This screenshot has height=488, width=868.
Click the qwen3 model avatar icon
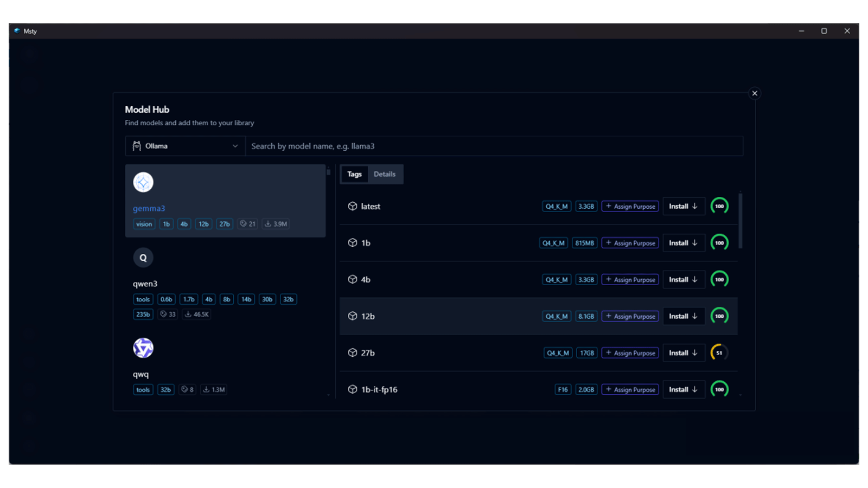pos(143,258)
